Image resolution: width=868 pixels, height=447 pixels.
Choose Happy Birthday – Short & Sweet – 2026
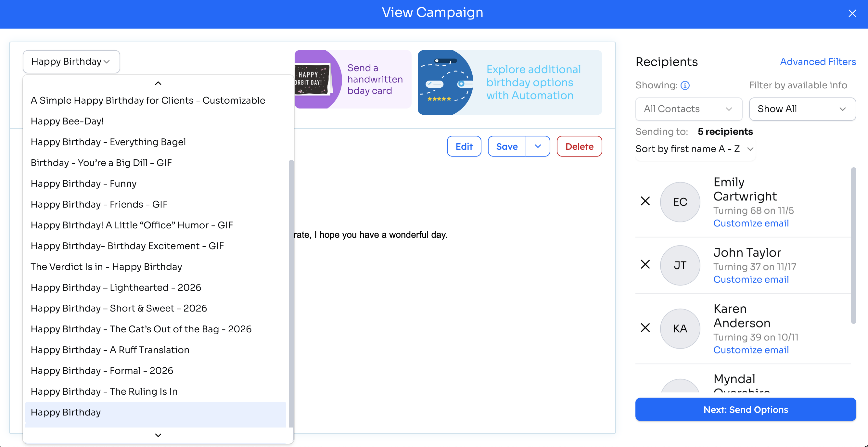(156, 309)
